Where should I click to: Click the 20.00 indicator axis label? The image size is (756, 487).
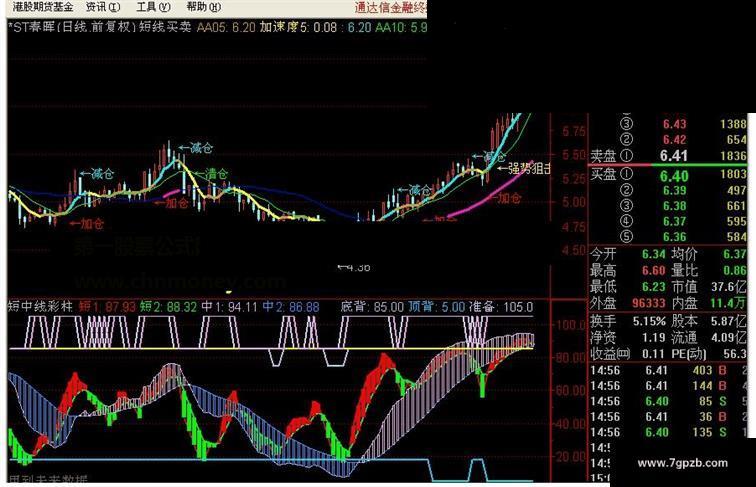pyautogui.click(x=571, y=457)
